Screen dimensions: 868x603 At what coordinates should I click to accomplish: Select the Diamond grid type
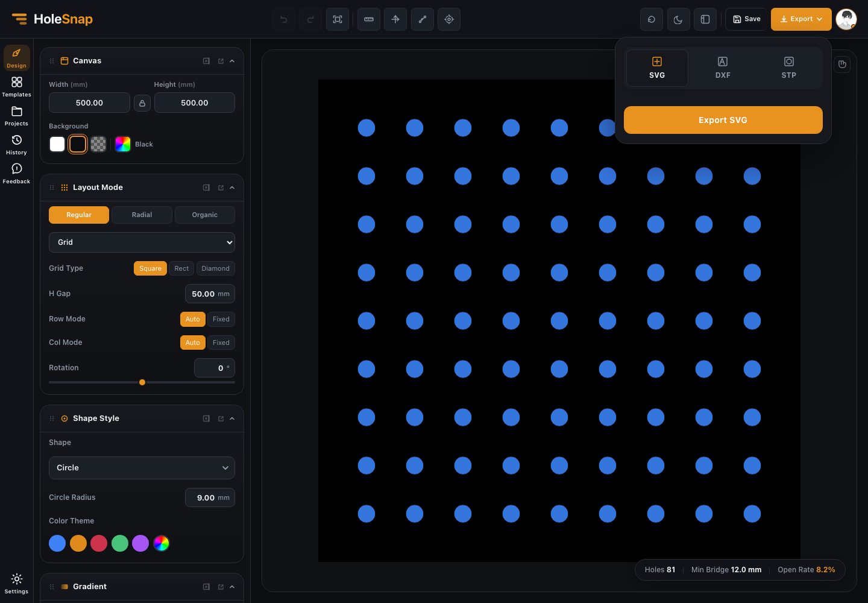click(215, 268)
